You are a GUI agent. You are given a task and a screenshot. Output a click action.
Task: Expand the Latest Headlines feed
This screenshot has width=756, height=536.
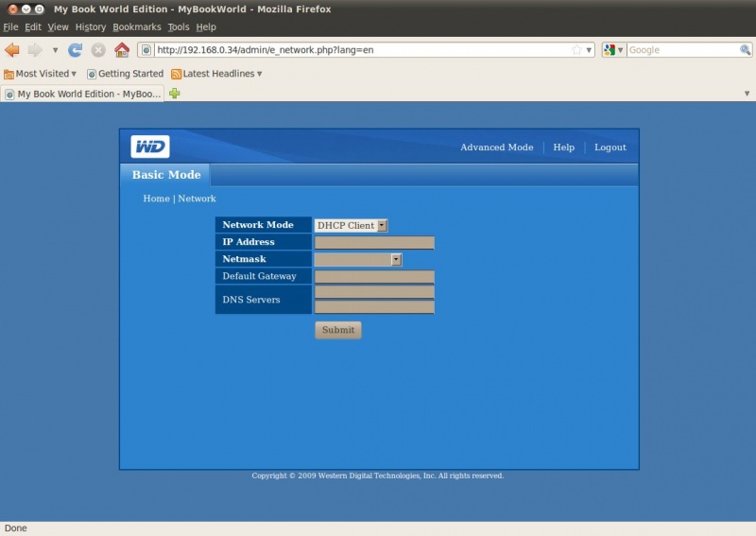[x=217, y=74]
